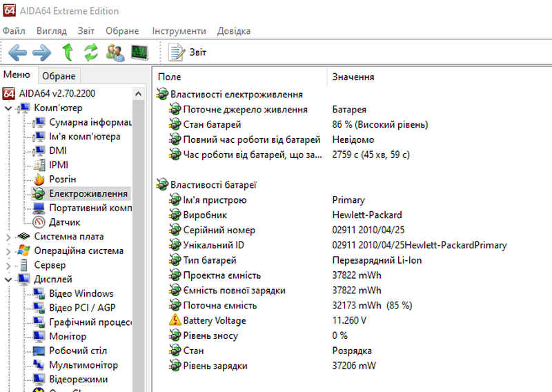
Task: Open Відео Windows under Дисплей
Action: pos(81,294)
